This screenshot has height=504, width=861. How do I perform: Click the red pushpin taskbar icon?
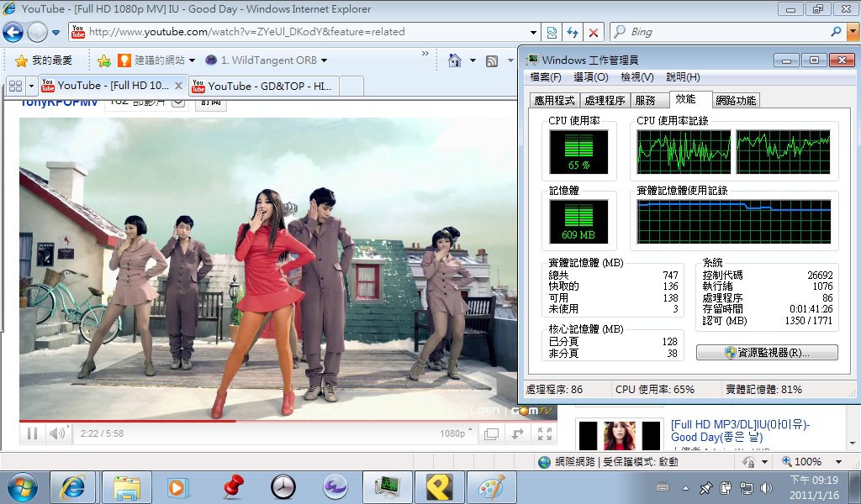tap(232, 487)
